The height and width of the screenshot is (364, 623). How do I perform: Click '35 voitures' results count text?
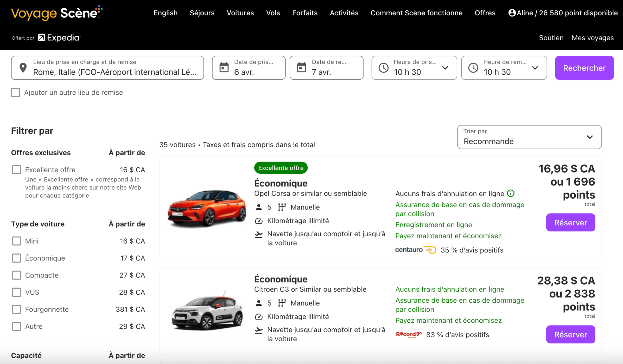click(177, 145)
